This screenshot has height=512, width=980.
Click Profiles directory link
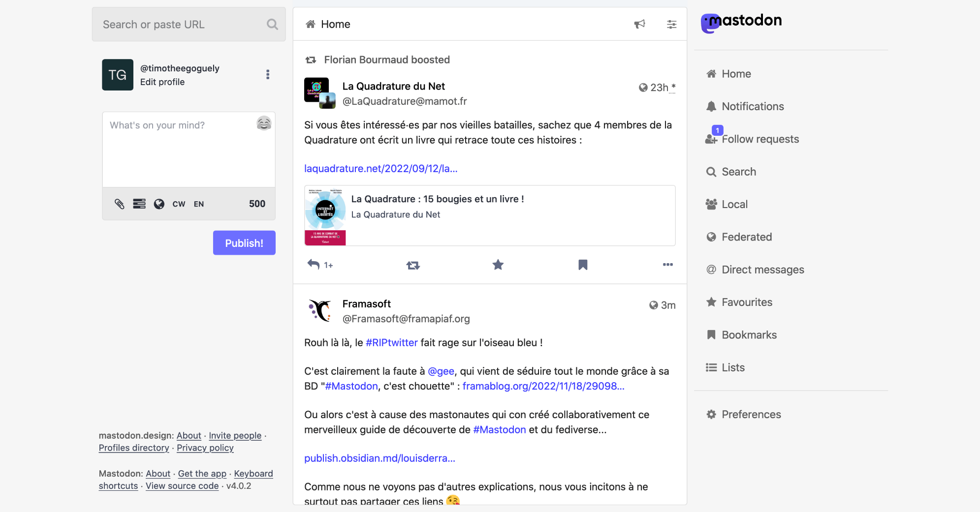(134, 448)
